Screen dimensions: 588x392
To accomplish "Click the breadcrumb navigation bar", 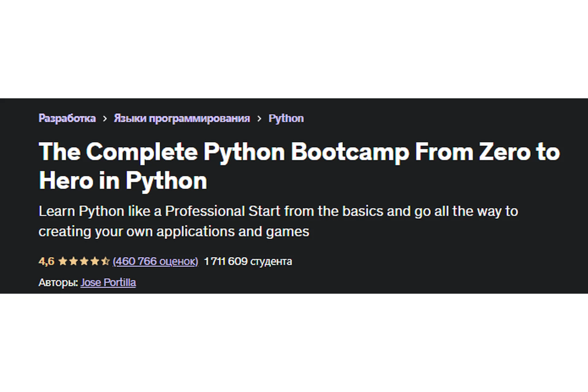I will click(x=171, y=118).
